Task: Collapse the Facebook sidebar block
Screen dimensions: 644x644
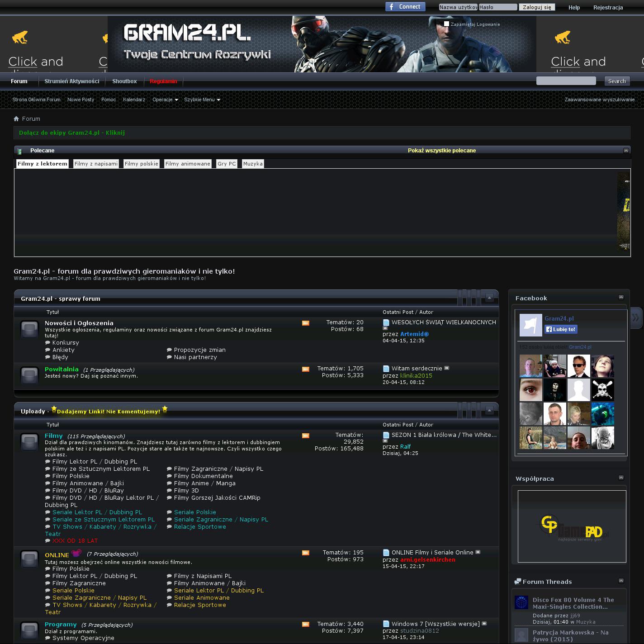Action: (621, 297)
